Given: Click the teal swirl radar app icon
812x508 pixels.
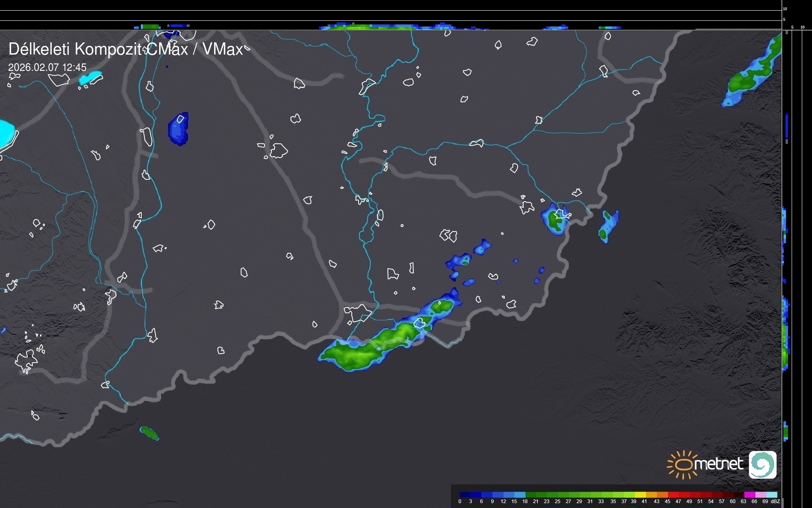Looking at the screenshot, I should coord(762,464).
